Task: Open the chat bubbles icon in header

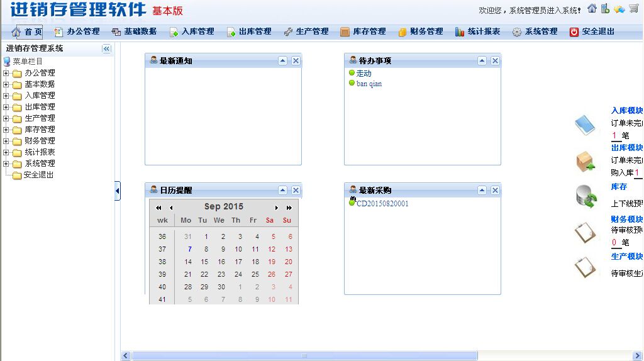Action: click(619, 9)
